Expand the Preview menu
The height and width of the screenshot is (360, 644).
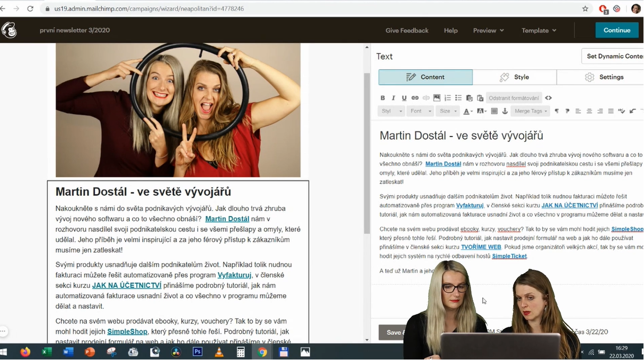coord(488,30)
